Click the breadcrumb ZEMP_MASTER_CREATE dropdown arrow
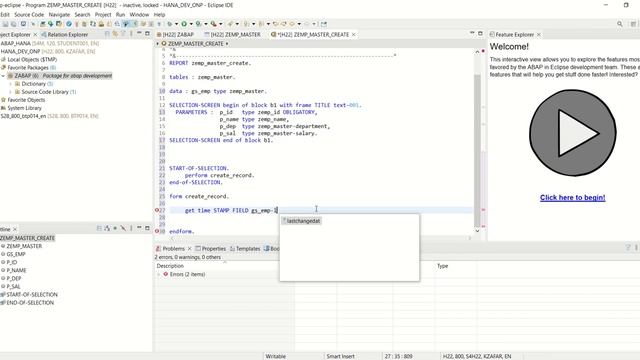 tap(227, 44)
